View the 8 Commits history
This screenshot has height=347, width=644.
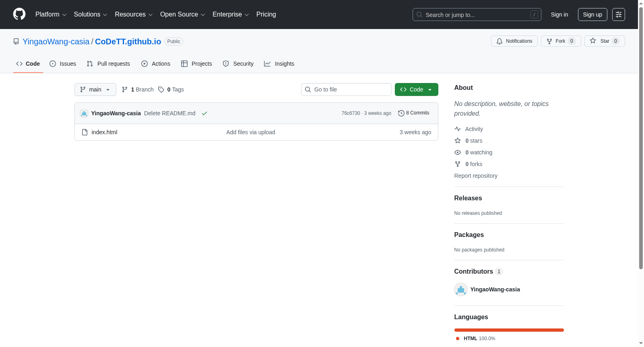(414, 113)
